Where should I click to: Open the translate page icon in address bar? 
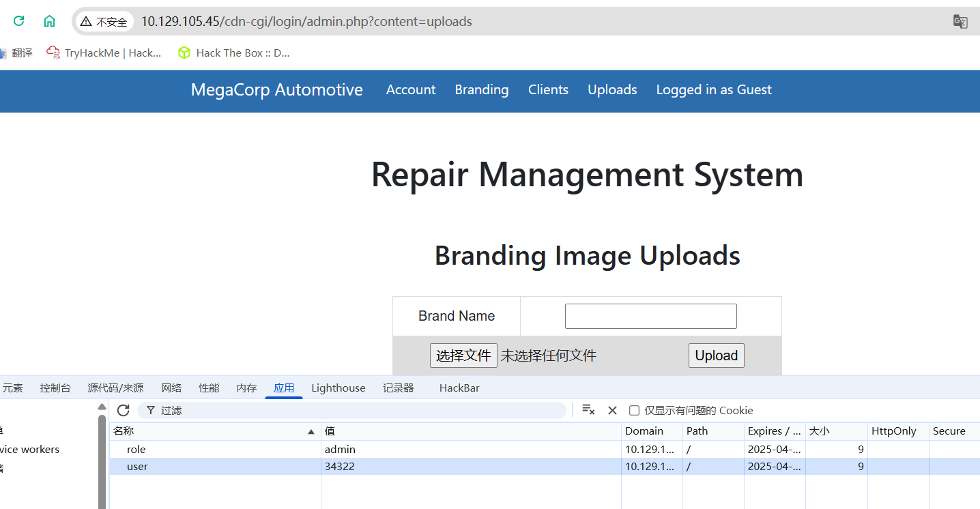click(x=960, y=21)
